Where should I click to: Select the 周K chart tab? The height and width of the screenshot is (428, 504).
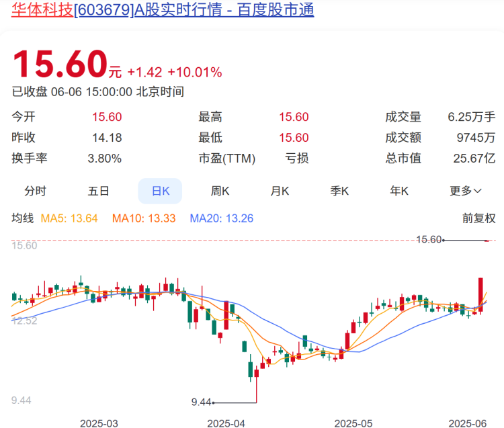[220, 191]
